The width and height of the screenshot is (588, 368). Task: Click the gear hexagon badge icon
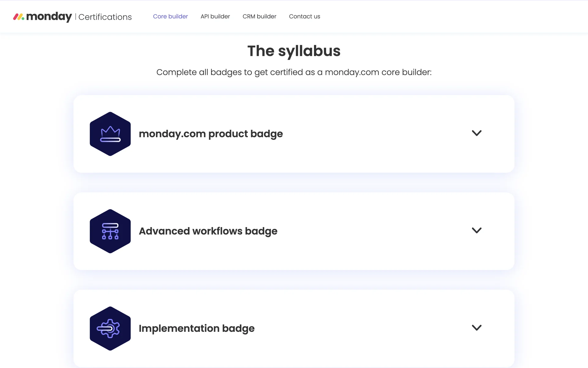coord(110,328)
